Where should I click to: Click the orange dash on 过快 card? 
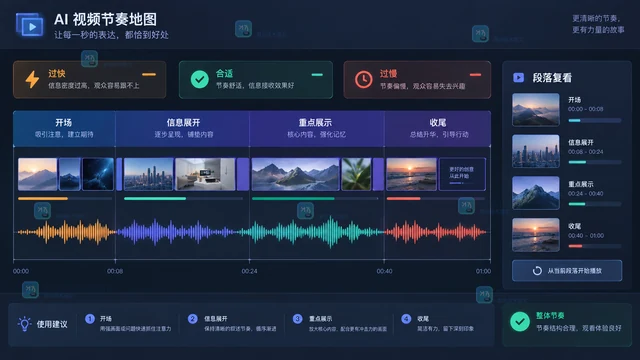click(x=149, y=75)
